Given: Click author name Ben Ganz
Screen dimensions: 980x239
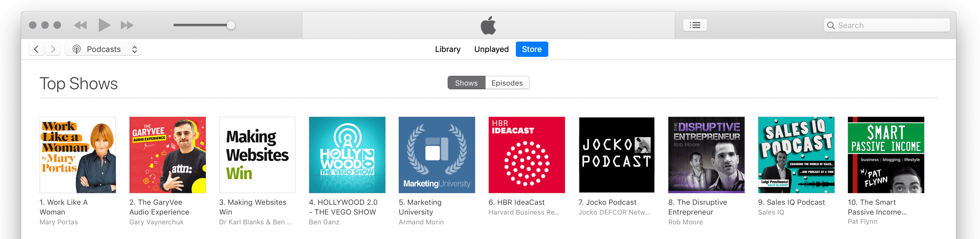Looking at the screenshot, I should pos(324,222).
